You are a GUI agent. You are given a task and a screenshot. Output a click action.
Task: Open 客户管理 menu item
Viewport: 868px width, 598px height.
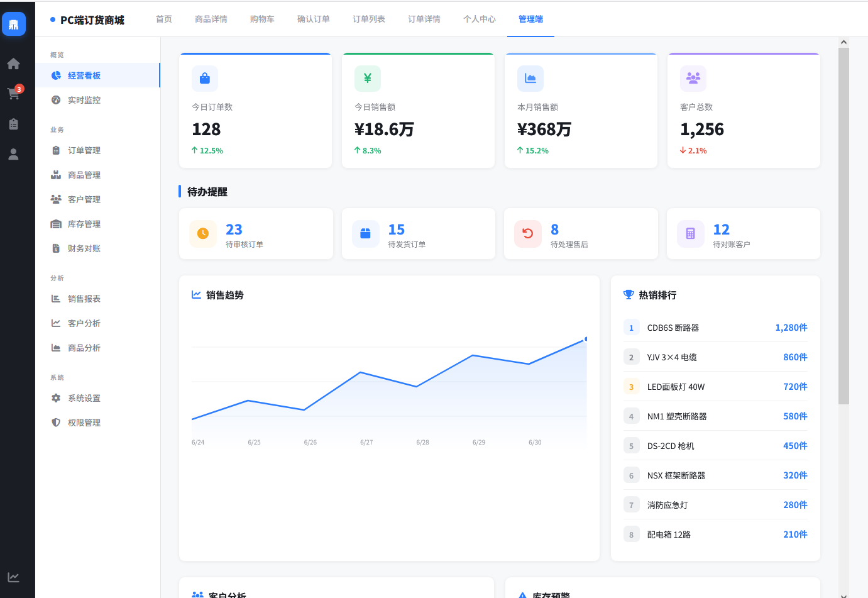[97, 199]
